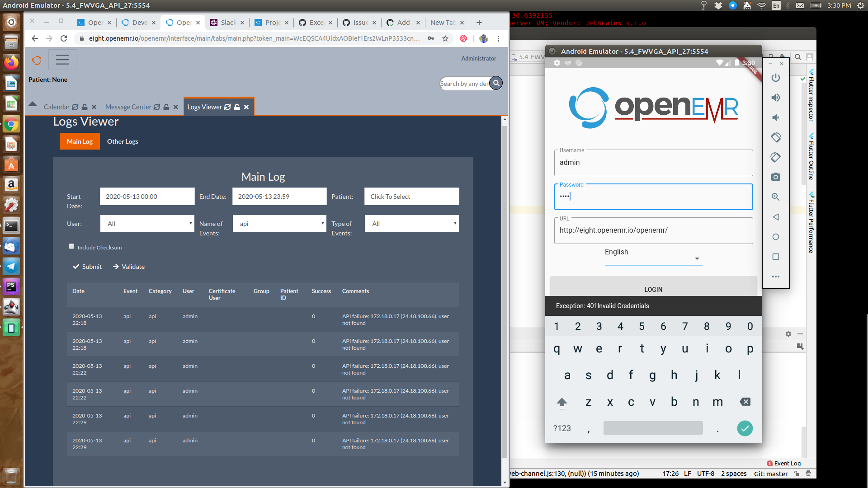The height and width of the screenshot is (488, 868).
Task: Activate the emulator zoom tool
Action: click(x=776, y=197)
